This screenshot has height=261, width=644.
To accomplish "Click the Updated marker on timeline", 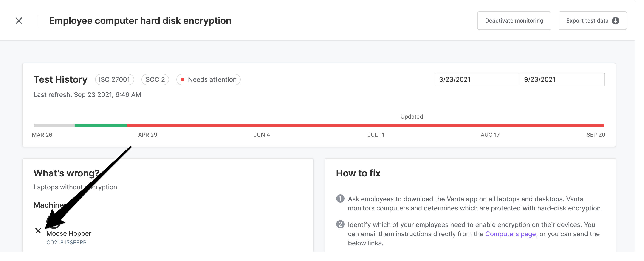I will pyautogui.click(x=412, y=116).
